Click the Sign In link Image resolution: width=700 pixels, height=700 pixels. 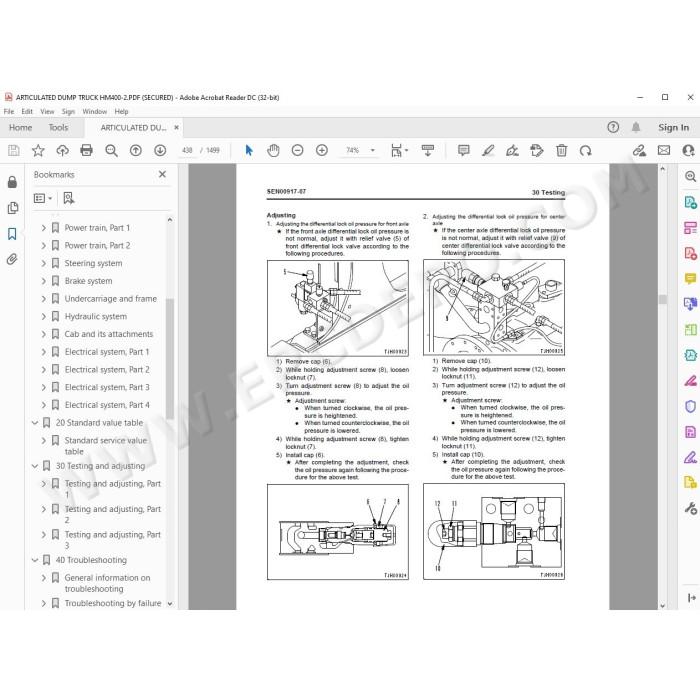click(673, 128)
